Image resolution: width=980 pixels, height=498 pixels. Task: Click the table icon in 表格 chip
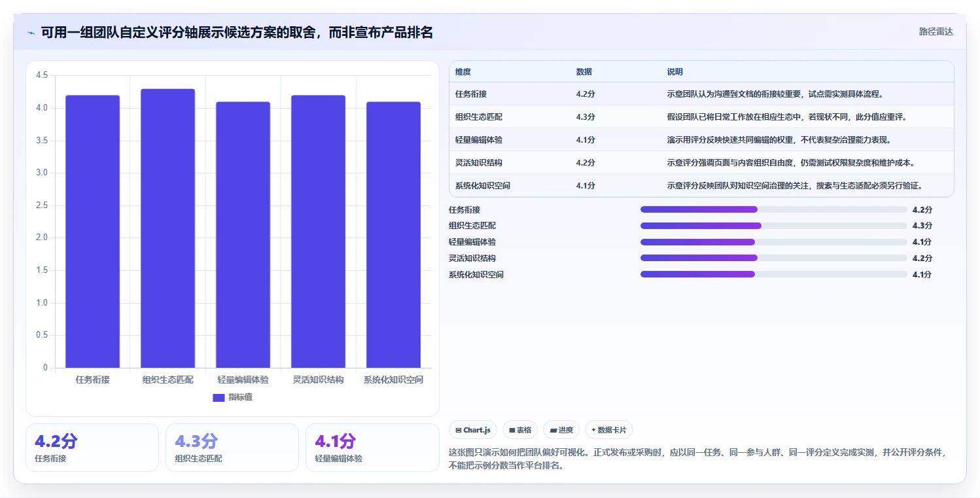pyautogui.click(x=512, y=430)
